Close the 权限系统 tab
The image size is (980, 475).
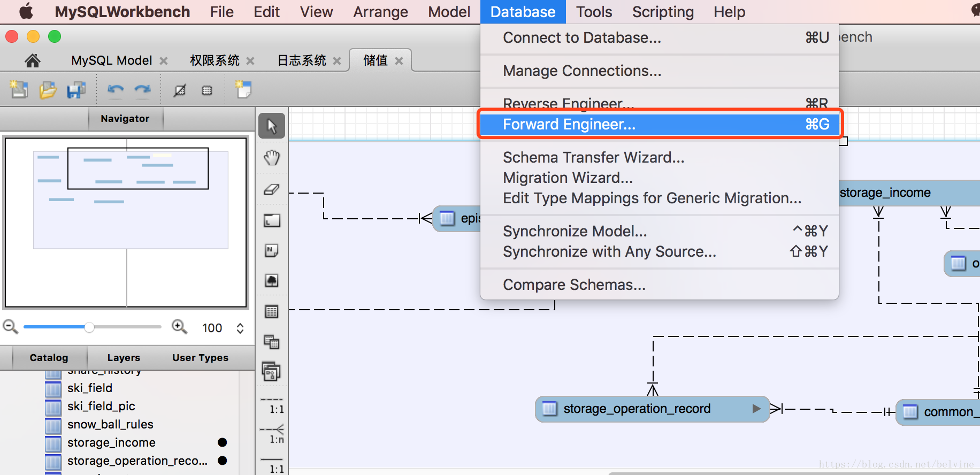(250, 61)
